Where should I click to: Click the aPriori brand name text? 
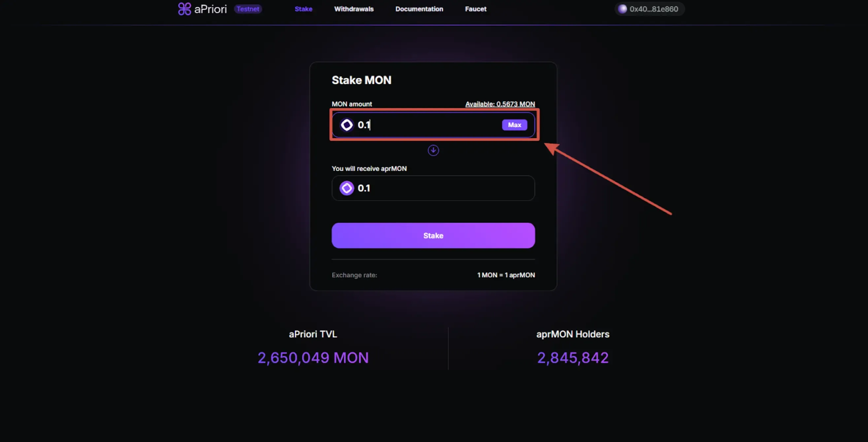click(x=210, y=9)
